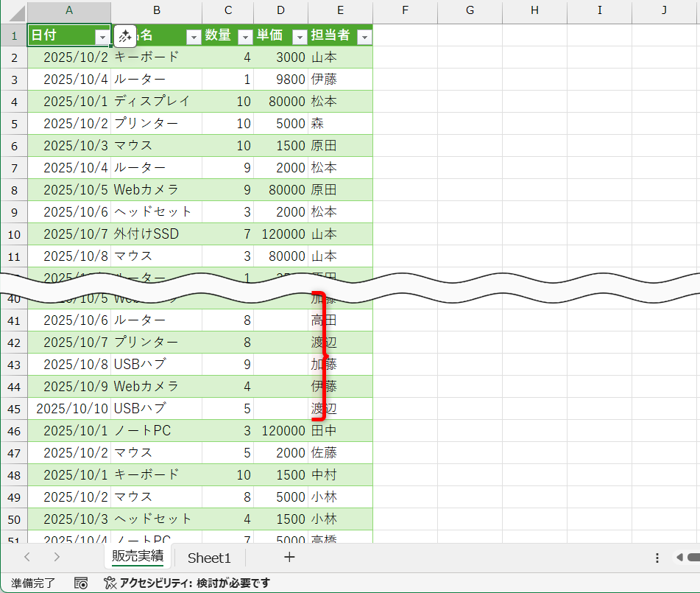Viewport: 700px width, 593px height.
Task: Add a new sheet with plus button
Action: (289, 557)
